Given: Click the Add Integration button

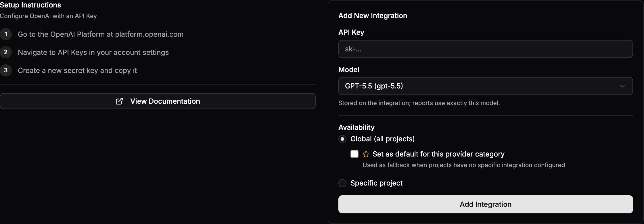Looking at the screenshot, I should pyautogui.click(x=486, y=204).
